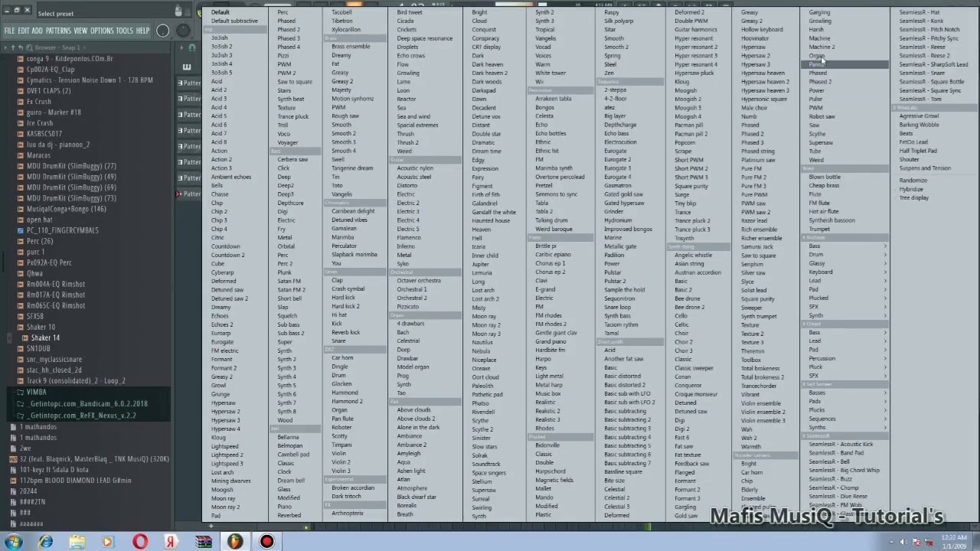Image resolution: width=980 pixels, height=551 pixels.
Task: Open the Drum preset submenu
Action: 846,255
